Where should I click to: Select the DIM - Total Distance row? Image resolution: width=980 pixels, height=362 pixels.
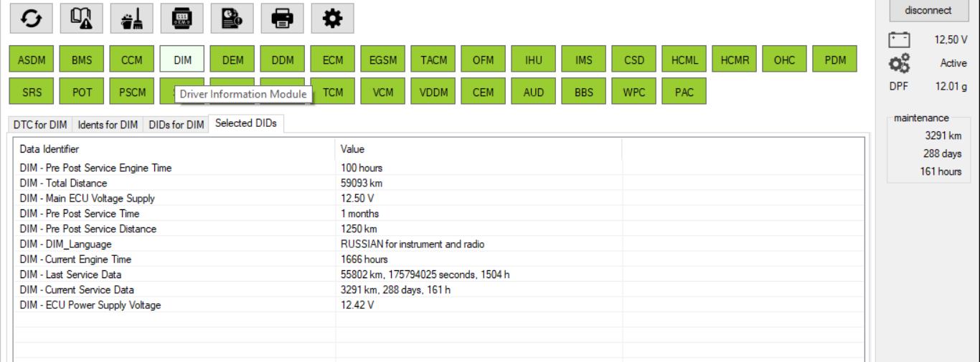point(64,184)
